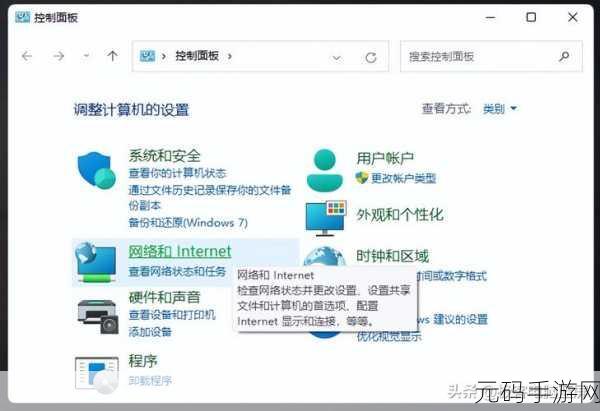Open the 系统和安全 category
600x411 pixels.
pyautogui.click(x=165, y=156)
